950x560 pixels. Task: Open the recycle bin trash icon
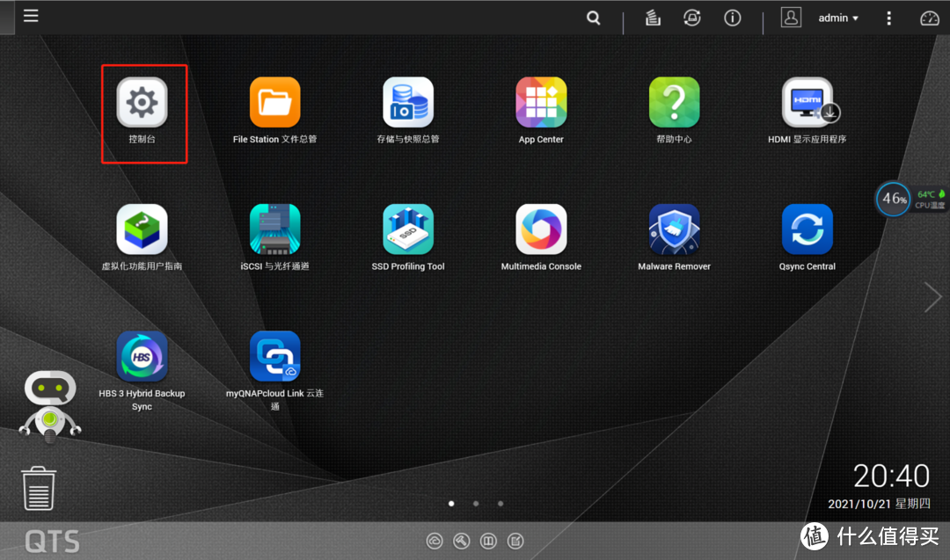pyautogui.click(x=39, y=488)
